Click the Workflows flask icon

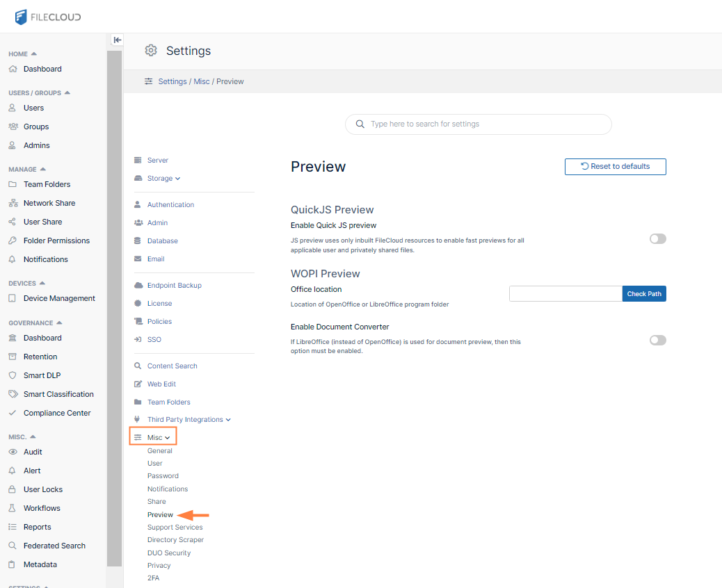point(12,508)
